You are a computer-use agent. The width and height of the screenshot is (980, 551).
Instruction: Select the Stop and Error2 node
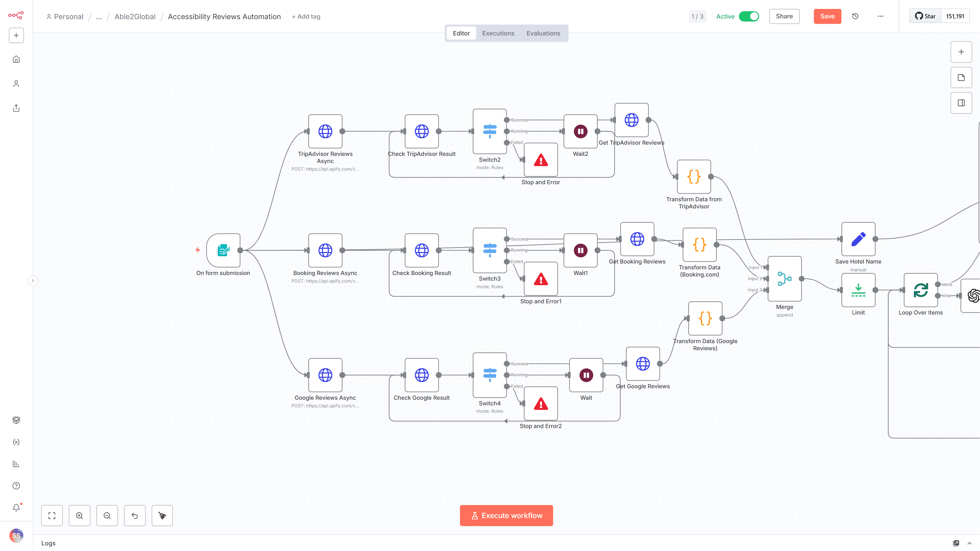[x=541, y=404]
